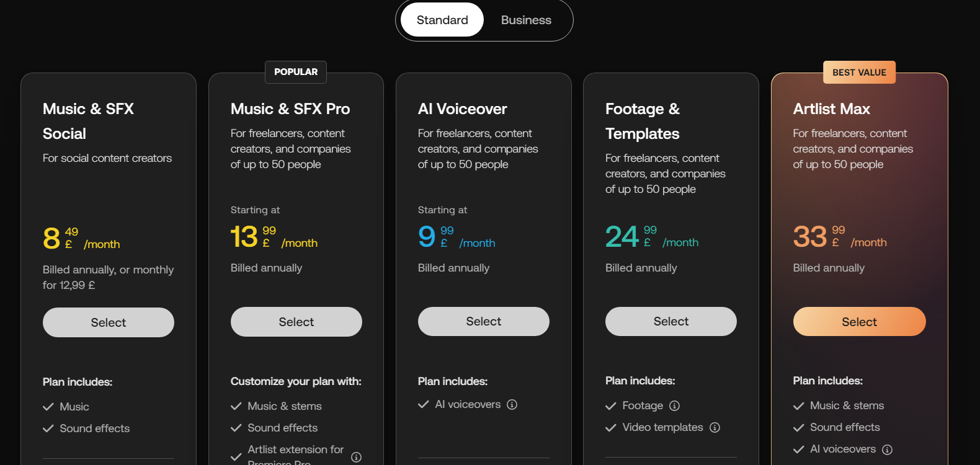Select the Artlist Max plan
Image resolution: width=980 pixels, height=465 pixels.
tap(859, 322)
